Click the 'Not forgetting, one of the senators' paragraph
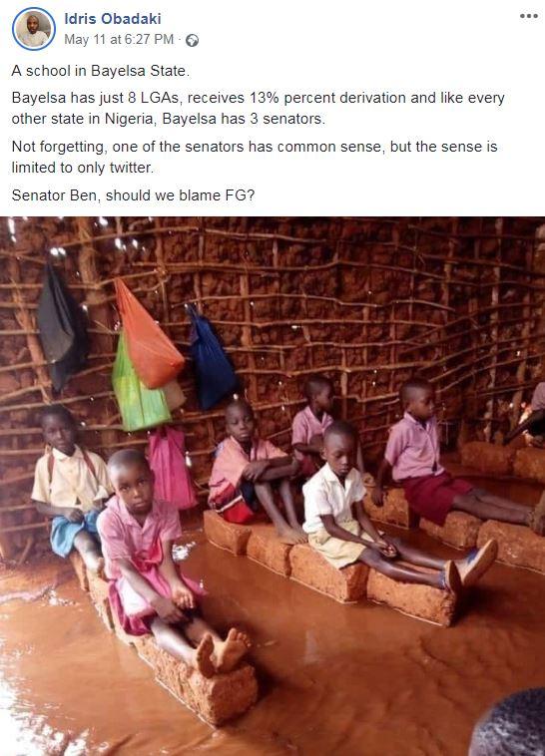Image resolution: width=545 pixels, height=756 pixels. tap(254, 157)
